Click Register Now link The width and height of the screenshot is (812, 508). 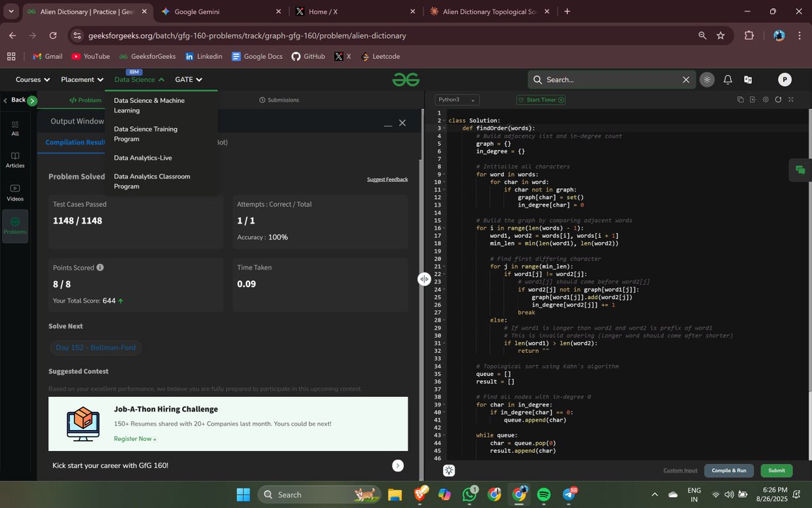click(135, 439)
